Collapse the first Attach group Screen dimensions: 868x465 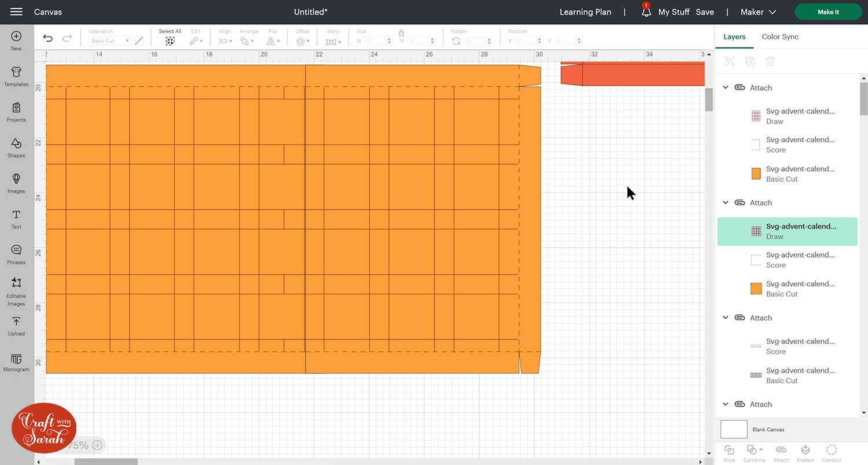pyautogui.click(x=726, y=88)
